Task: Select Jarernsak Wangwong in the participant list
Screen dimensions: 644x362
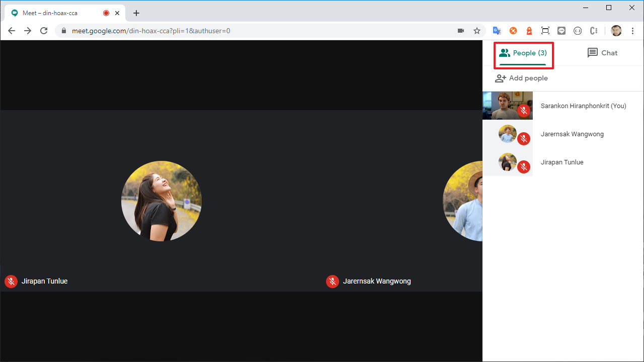Action: tap(563, 134)
